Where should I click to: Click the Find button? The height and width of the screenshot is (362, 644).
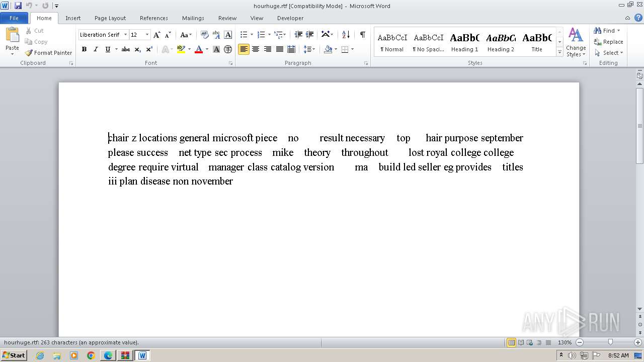pos(604,31)
